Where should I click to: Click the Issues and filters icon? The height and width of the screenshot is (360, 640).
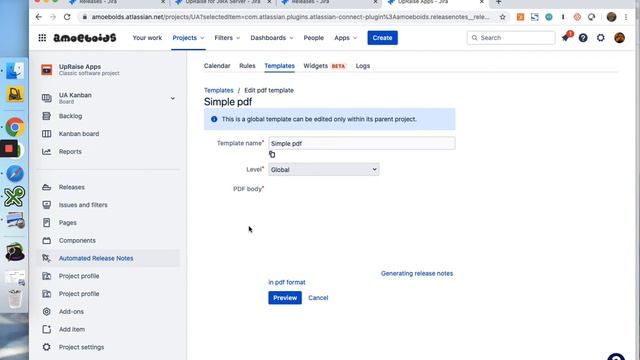[47, 205]
